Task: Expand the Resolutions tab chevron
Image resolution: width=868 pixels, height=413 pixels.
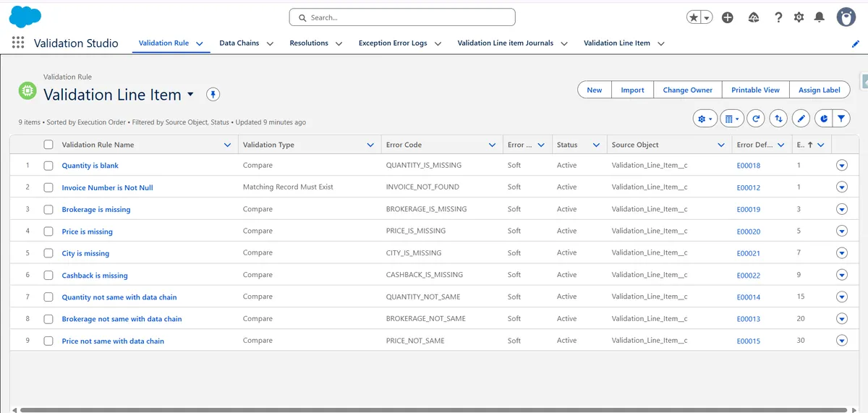Action: 339,43
